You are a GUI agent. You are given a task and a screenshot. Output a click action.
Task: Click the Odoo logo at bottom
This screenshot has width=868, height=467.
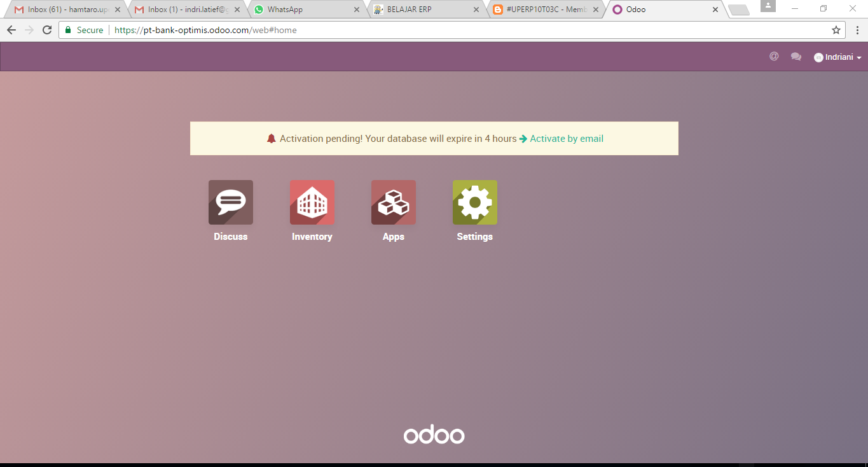click(x=434, y=435)
